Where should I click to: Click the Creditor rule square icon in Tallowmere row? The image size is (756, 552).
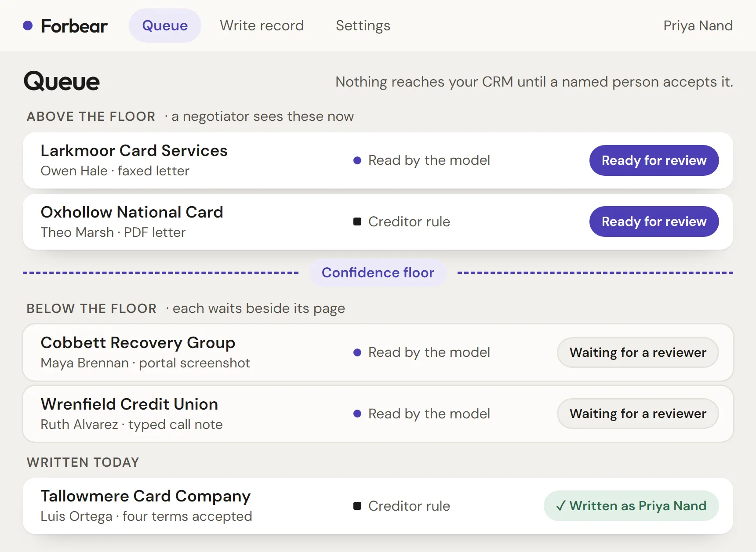[357, 506]
